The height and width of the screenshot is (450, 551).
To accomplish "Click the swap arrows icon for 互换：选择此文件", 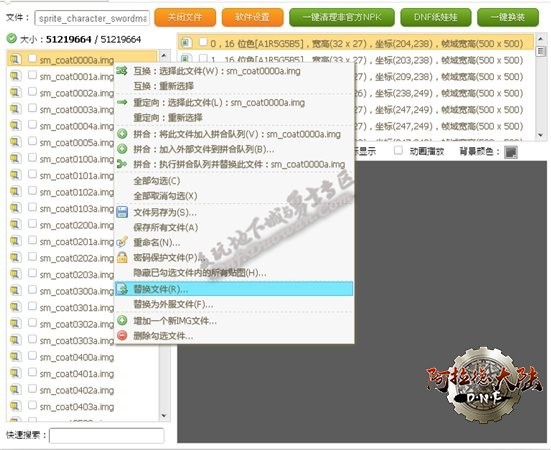I will click(x=122, y=71).
